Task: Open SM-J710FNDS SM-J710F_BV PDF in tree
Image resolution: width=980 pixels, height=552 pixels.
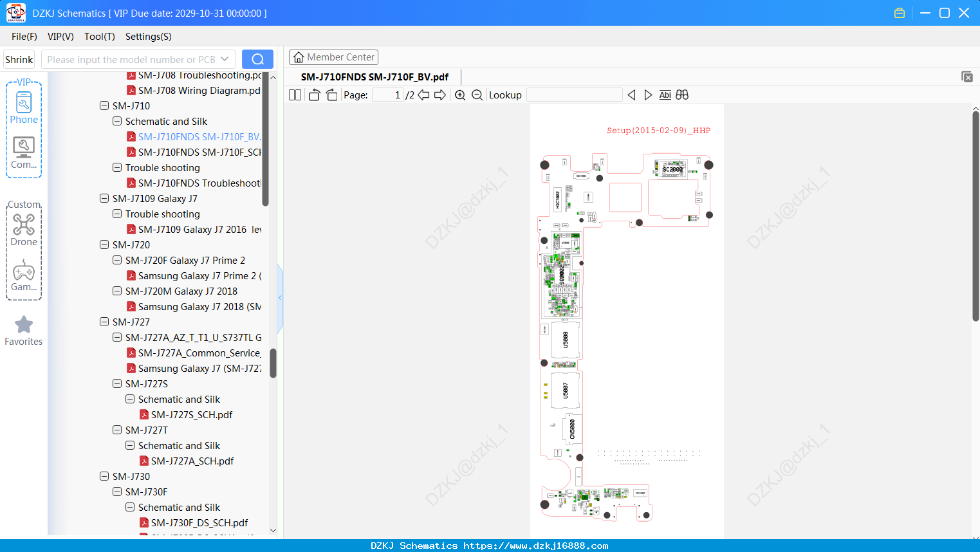Action: (194, 137)
